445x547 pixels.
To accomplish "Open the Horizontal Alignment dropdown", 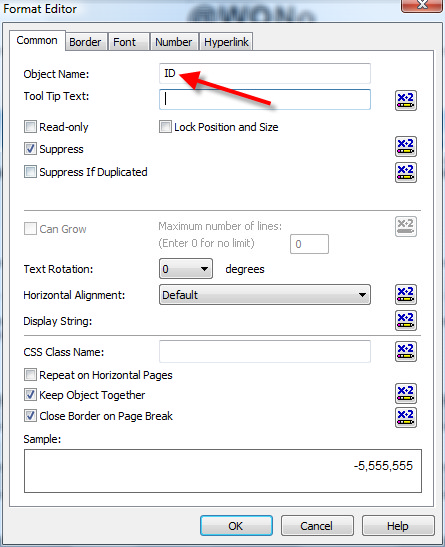I will 265,295.
